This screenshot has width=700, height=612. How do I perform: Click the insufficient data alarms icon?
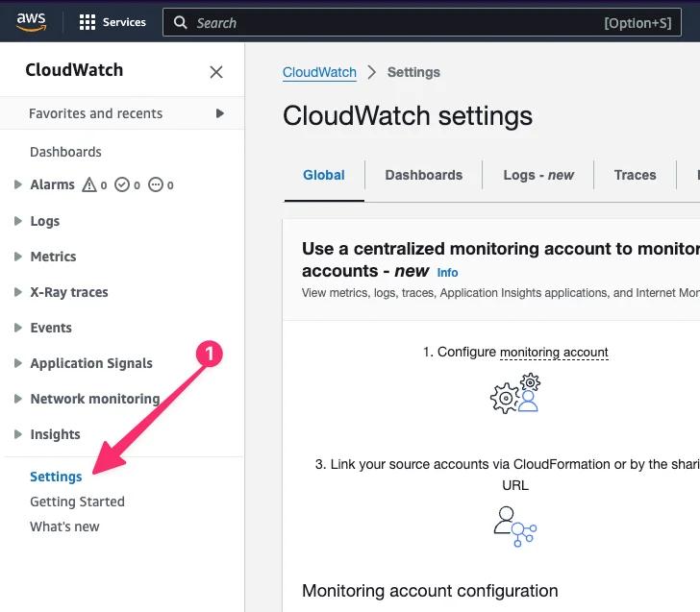156,184
